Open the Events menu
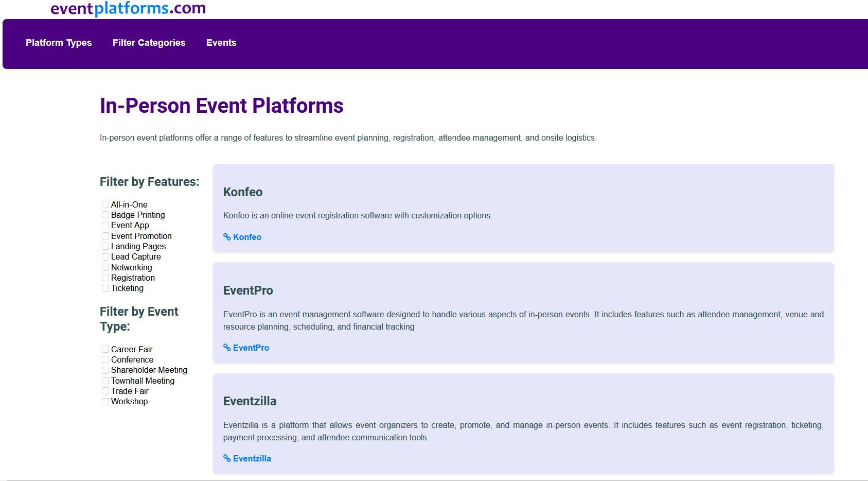This screenshot has height=481, width=868. (x=221, y=43)
